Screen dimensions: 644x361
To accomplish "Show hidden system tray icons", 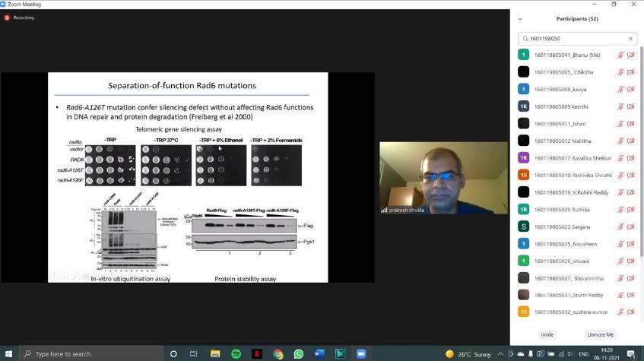I will pyautogui.click(x=500, y=354).
